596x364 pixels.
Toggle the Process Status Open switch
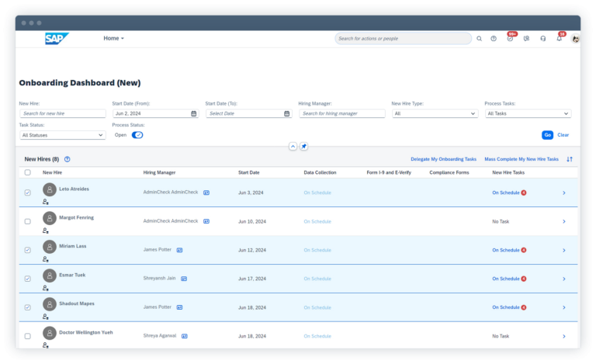(137, 135)
